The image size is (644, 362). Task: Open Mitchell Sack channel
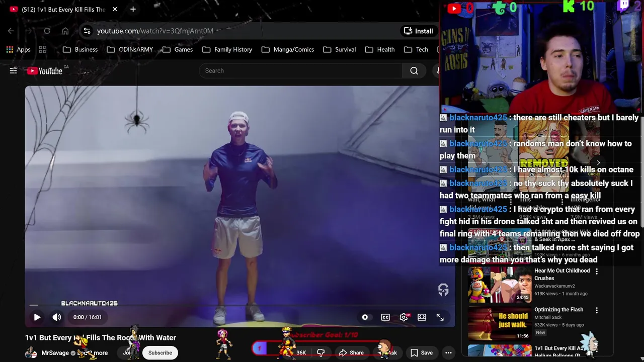click(548, 318)
